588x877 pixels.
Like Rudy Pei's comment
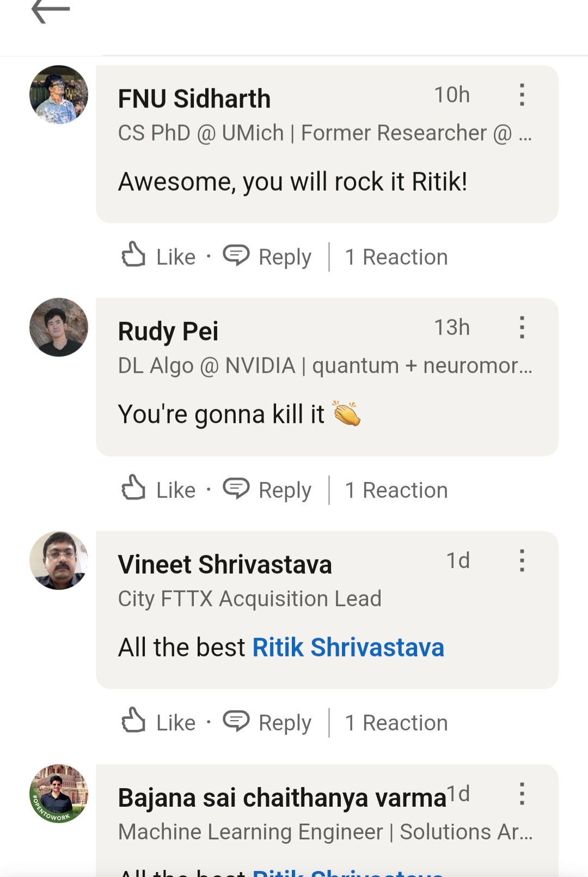click(158, 489)
